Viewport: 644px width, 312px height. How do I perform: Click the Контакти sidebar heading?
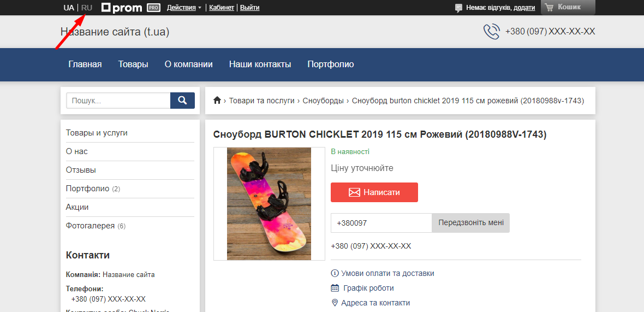coord(87,255)
